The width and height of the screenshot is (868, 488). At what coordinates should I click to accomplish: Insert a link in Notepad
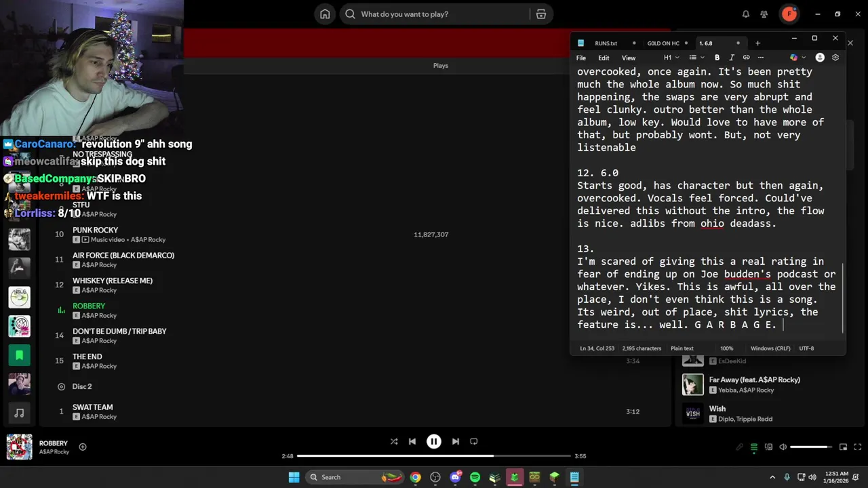coord(747,58)
